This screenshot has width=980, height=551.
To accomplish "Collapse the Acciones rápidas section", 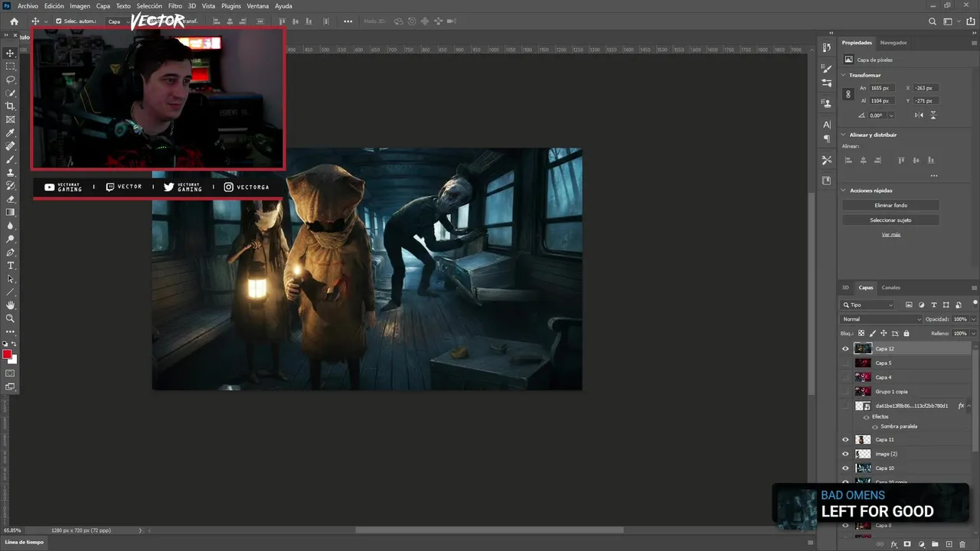I will pyautogui.click(x=844, y=191).
